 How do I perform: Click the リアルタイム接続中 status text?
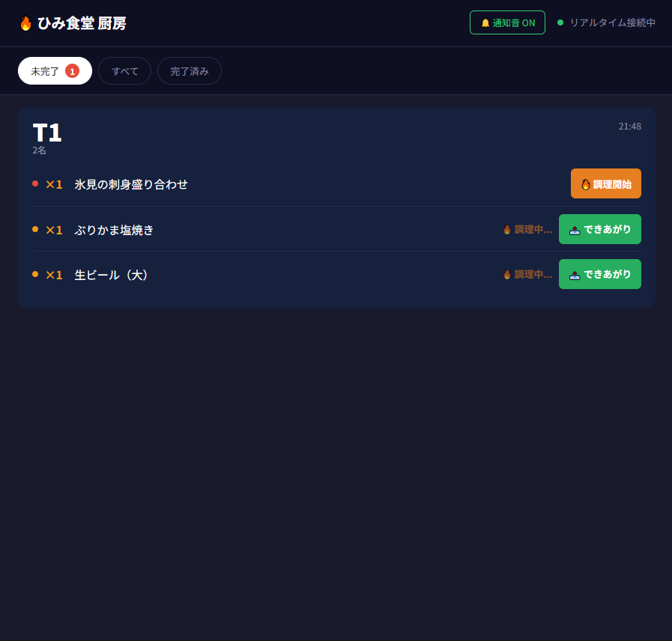point(612,22)
